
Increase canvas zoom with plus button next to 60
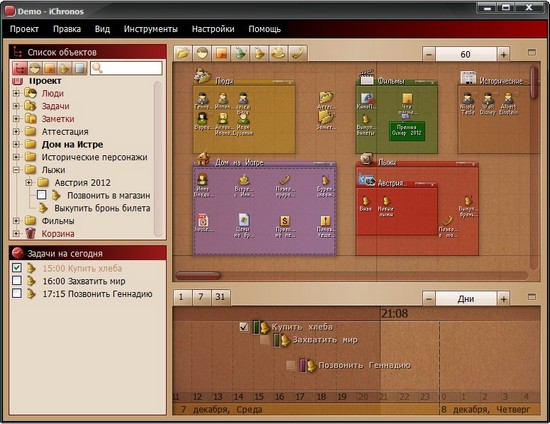(503, 54)
